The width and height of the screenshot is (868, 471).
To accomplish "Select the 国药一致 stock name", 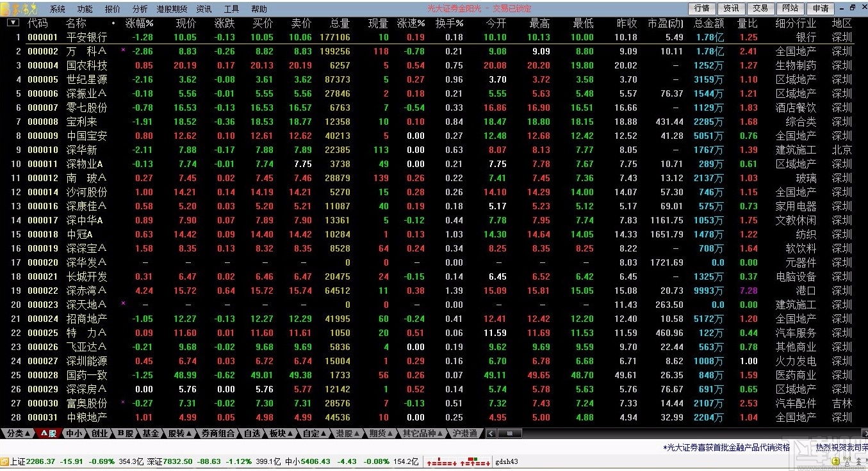I will coord(86,375).
